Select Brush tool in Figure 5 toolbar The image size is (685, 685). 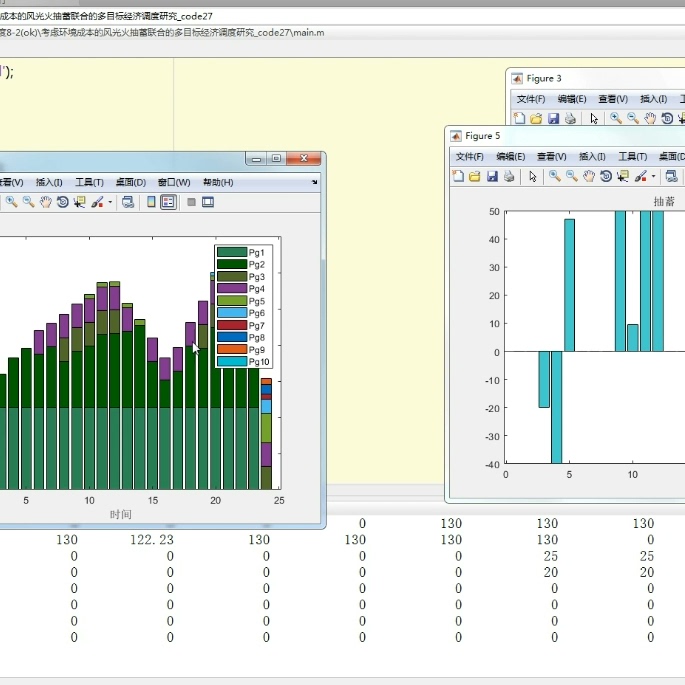coord(640,176)
